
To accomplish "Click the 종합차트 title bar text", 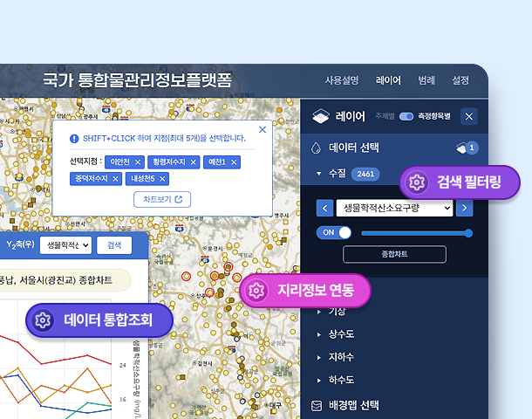I will coord(56,280).
